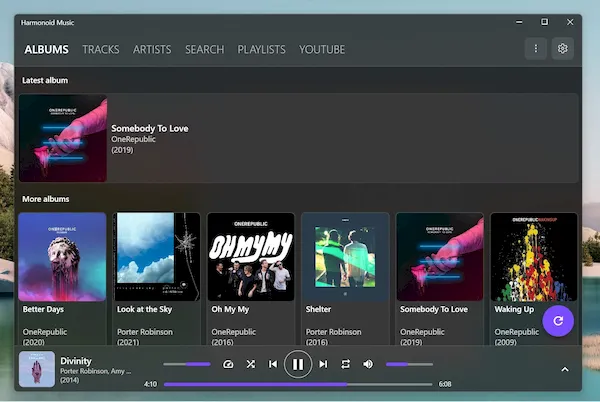The height and width of the screenshot is (402, 600).
Task: Click the Divinity track title
Action: pos(76,361)
